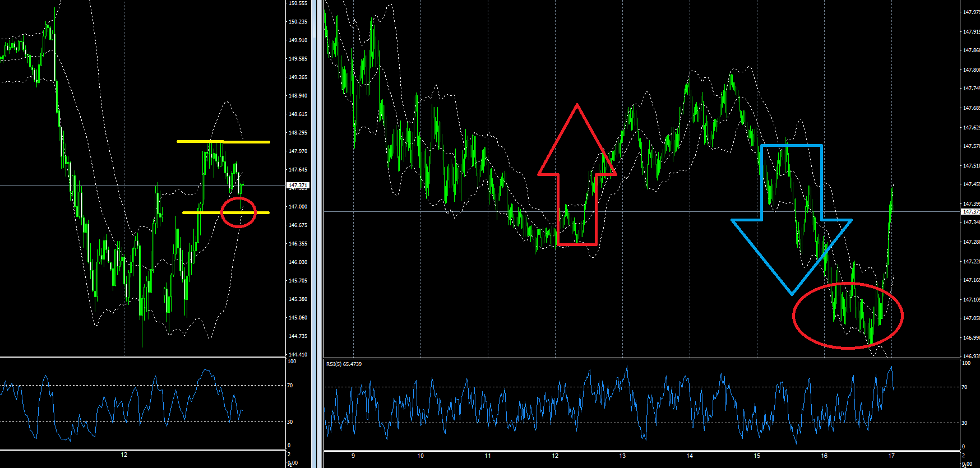
Task: Select RSI level 70 on left chart scale
Action: 290,386
